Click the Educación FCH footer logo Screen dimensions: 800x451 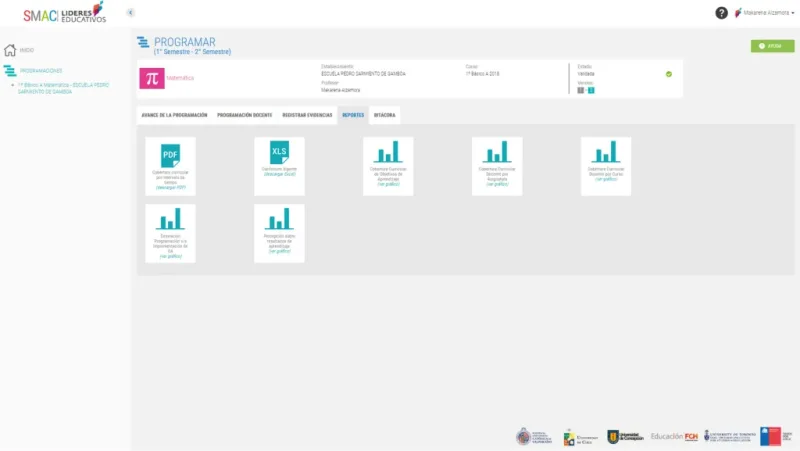coord(674,437)
